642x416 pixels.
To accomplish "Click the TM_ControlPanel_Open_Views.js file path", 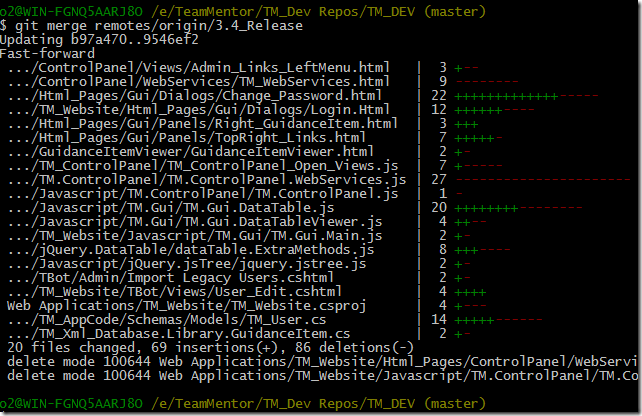I will 203,166.
